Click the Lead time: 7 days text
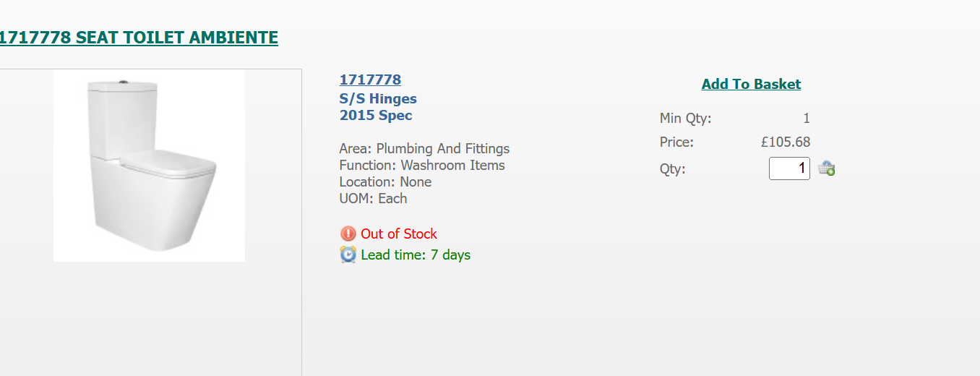This screenshot has width=980, height=376. coord(416,255)
